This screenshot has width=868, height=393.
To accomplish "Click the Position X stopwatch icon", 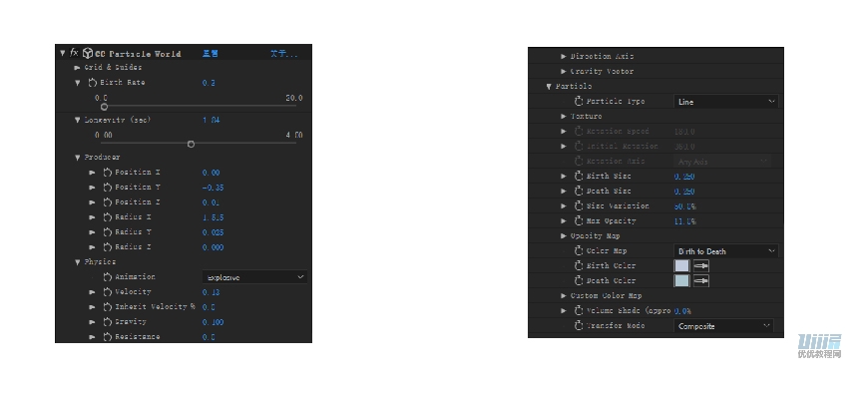I will point(108,173).
